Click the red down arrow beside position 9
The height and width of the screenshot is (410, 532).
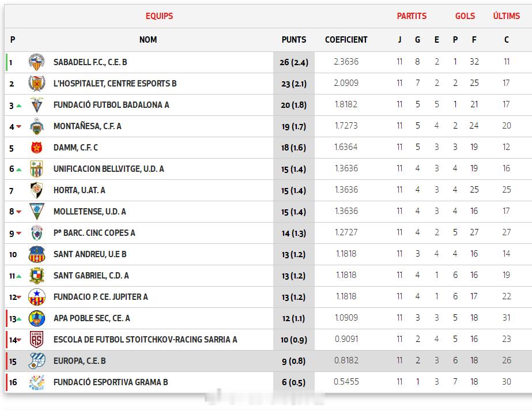(19, 233)
